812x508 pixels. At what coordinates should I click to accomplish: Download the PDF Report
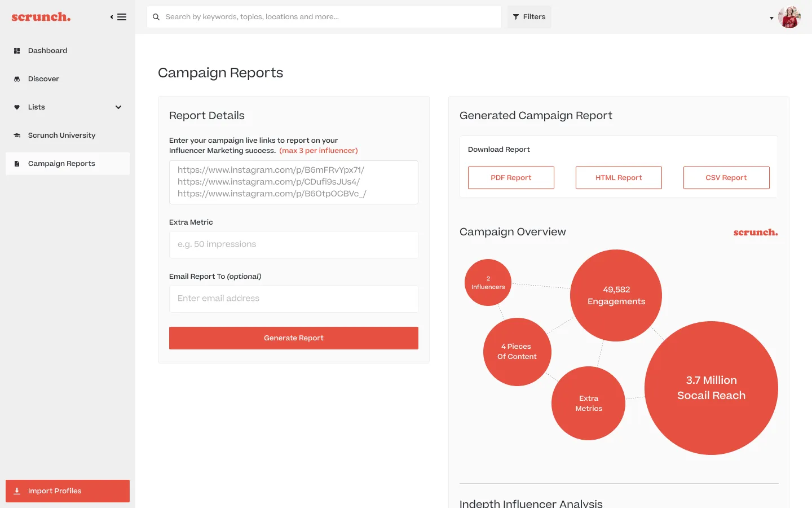(511, 178)
